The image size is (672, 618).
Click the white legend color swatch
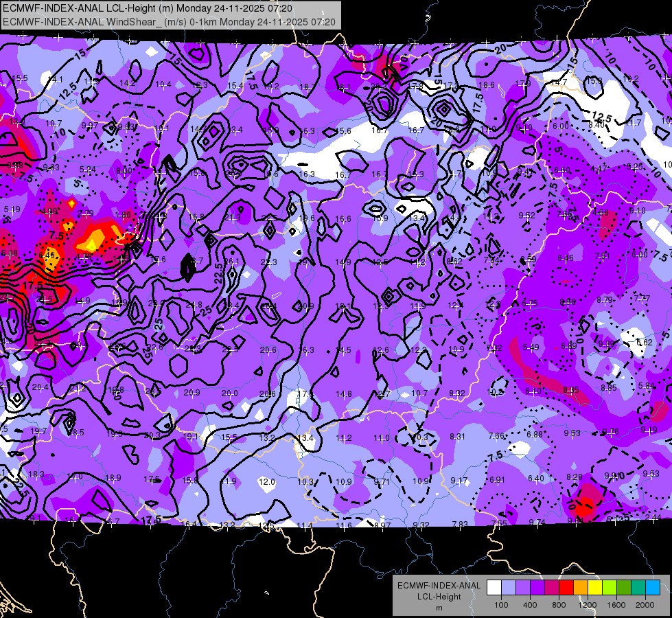tap(494, 588)
